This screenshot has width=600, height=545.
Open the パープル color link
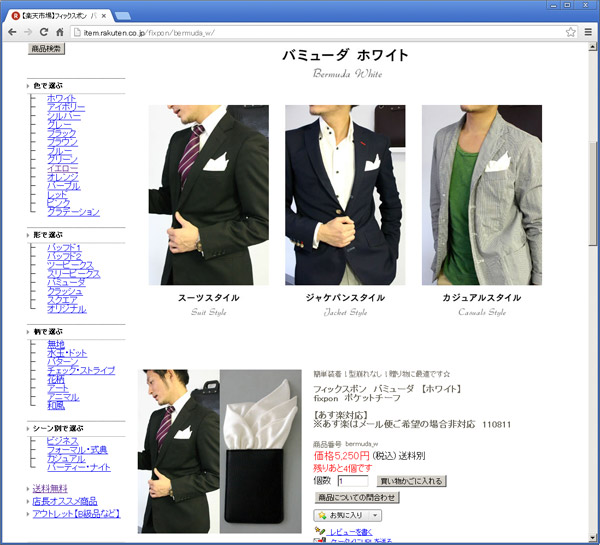pyautogui.click(x=64, y=186)
